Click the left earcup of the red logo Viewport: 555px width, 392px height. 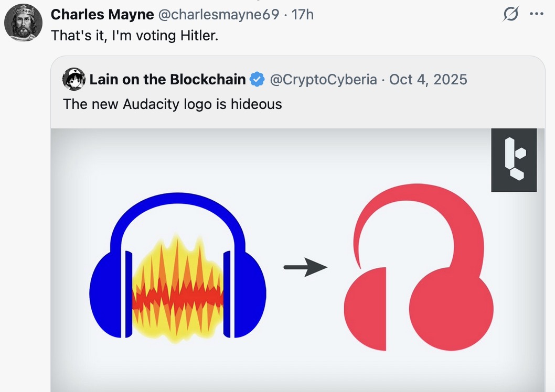[365, 309]
